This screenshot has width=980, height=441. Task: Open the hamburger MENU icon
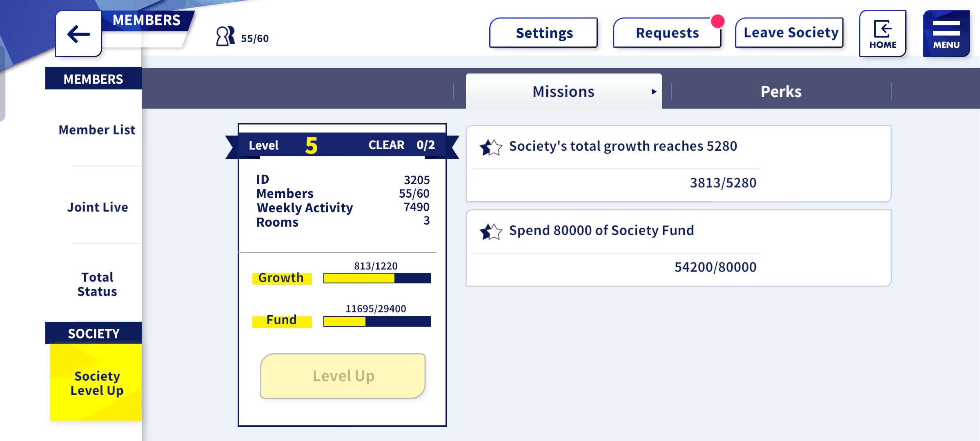[946, 33]
